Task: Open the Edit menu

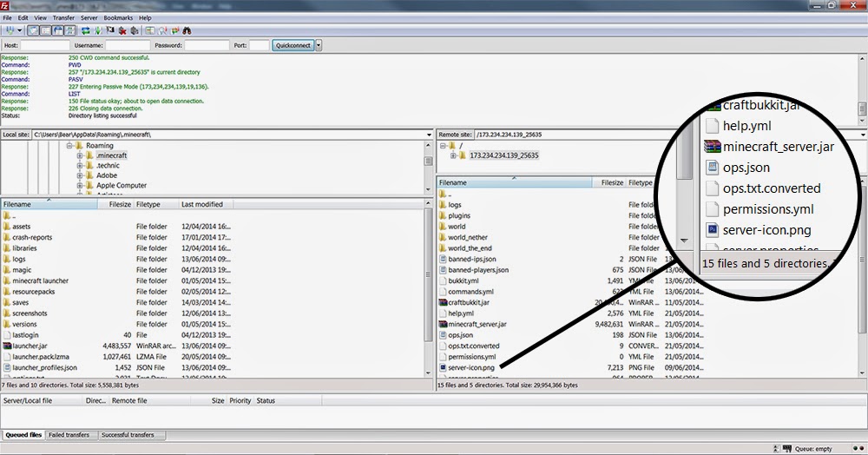Action: coord(23,17)
